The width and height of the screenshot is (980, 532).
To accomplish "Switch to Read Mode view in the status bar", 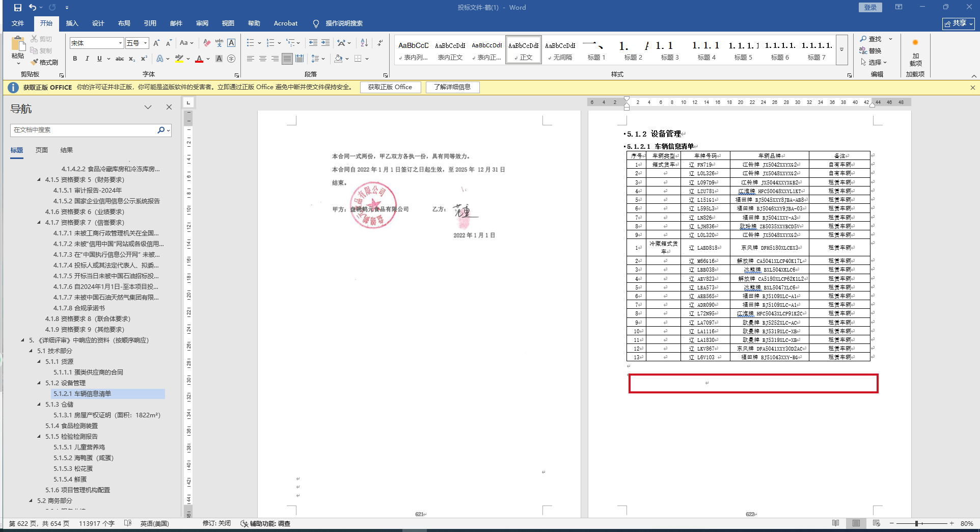I will (x=836, y=523).
